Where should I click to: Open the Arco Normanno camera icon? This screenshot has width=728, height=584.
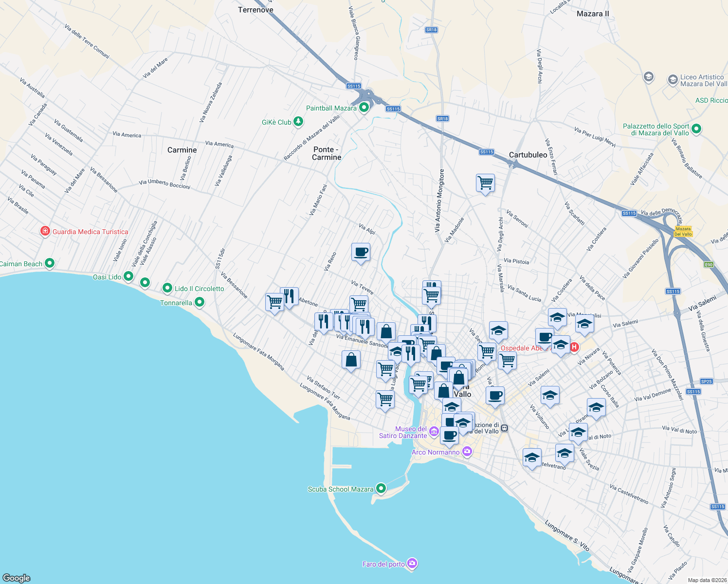467,452
